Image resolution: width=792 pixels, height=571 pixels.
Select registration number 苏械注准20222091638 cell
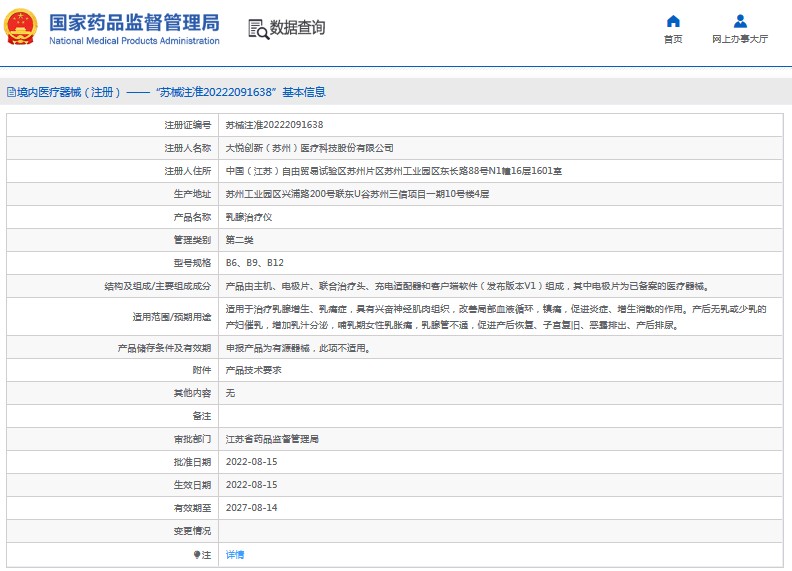(274, 125)
